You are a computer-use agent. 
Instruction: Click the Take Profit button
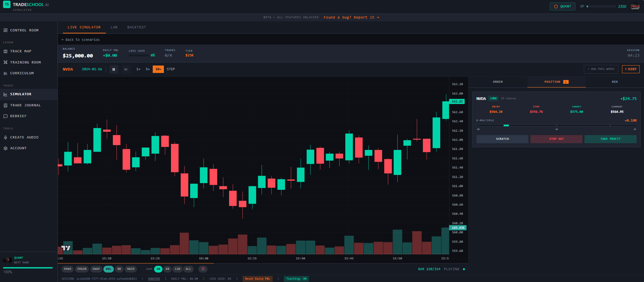point(611,139)
